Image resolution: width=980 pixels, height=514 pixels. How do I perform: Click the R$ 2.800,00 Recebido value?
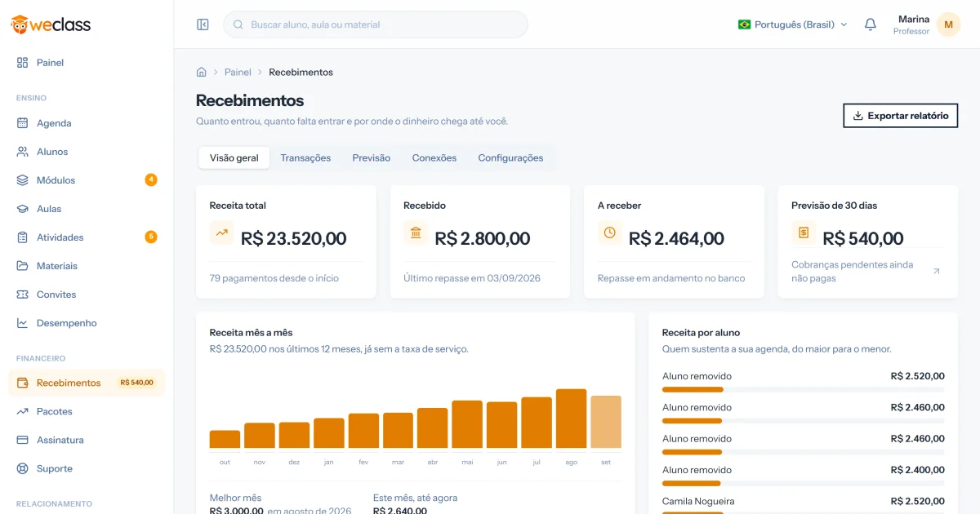(483, 238)
